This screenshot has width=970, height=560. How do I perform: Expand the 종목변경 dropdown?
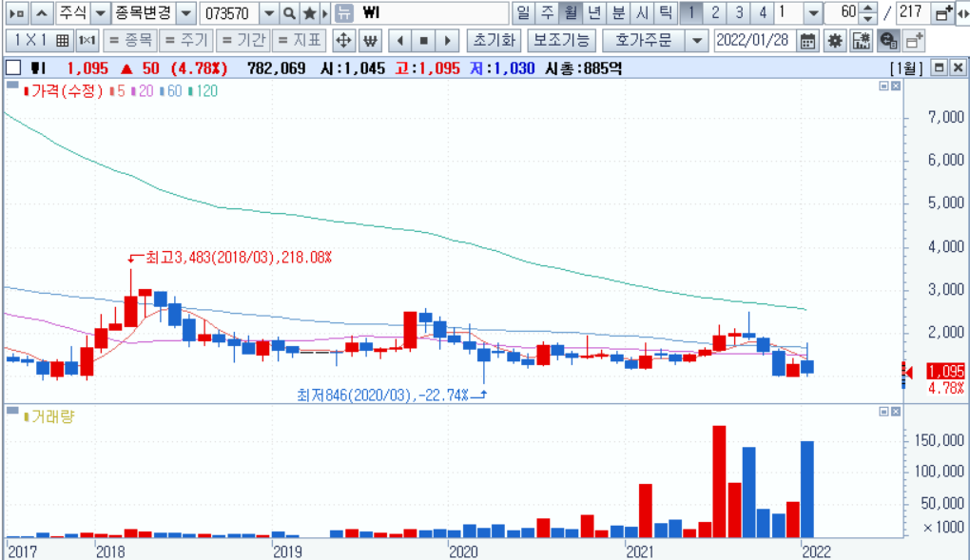[x=185, y=13]
